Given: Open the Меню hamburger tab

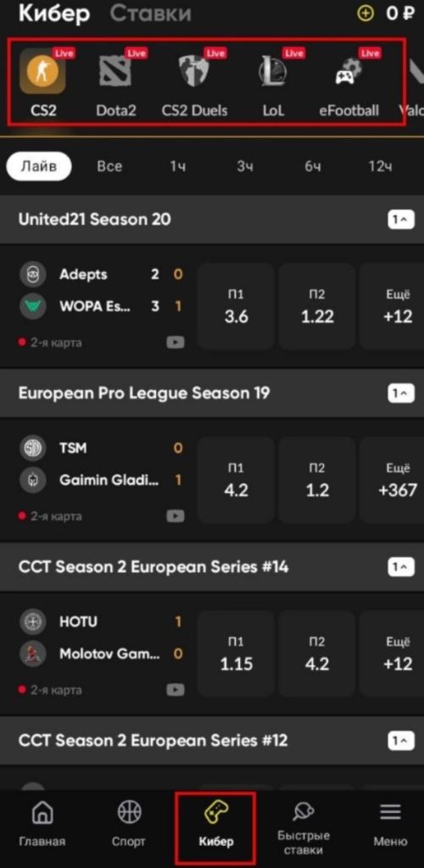Looking at the screenshot, I should [x=390, y=824].
